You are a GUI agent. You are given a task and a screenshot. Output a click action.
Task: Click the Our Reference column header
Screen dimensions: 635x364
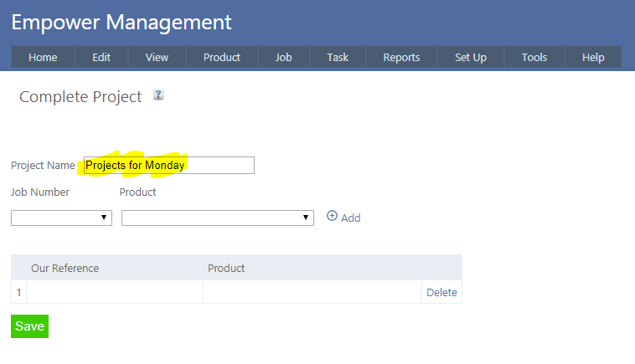click(x=65, y=268)
